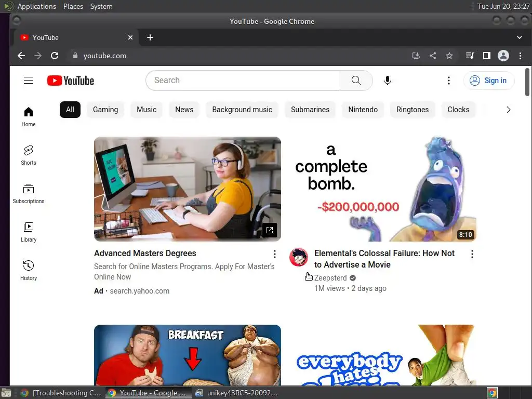Go to Home in sidebar
532x399 pixels.
(x=29, y=117)
